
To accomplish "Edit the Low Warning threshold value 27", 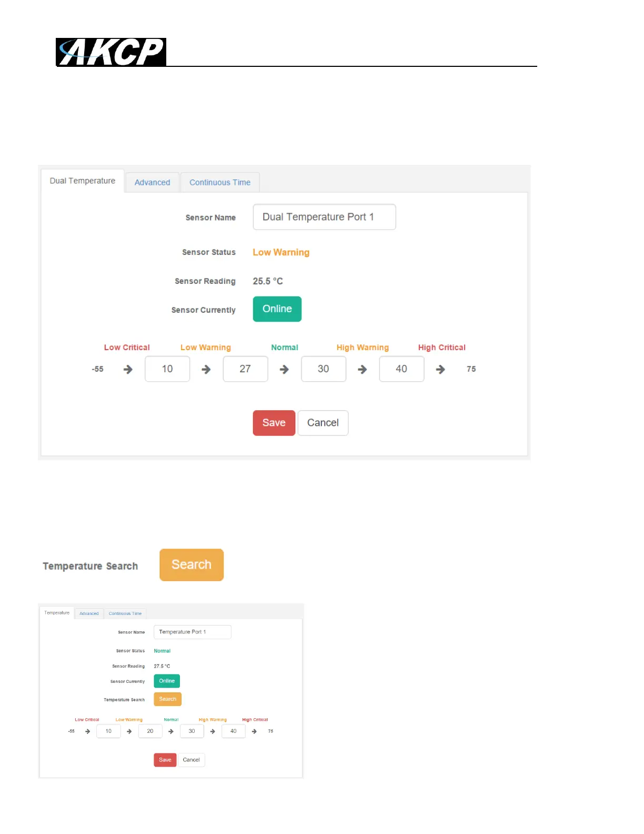I will pos(245,369).
